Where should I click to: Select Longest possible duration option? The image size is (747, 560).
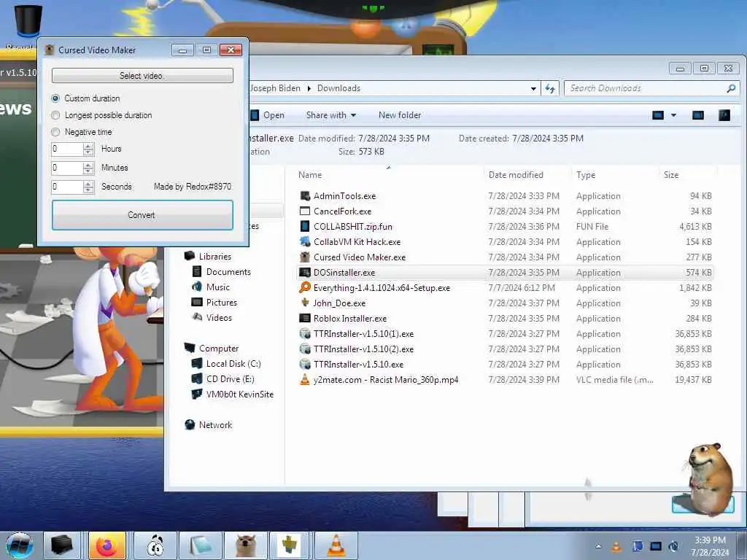click(55, 115)
